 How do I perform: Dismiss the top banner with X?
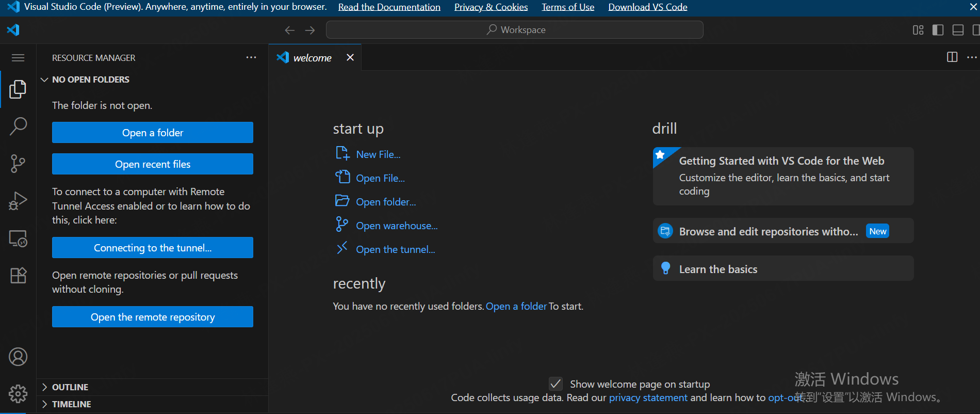[973, 7]
